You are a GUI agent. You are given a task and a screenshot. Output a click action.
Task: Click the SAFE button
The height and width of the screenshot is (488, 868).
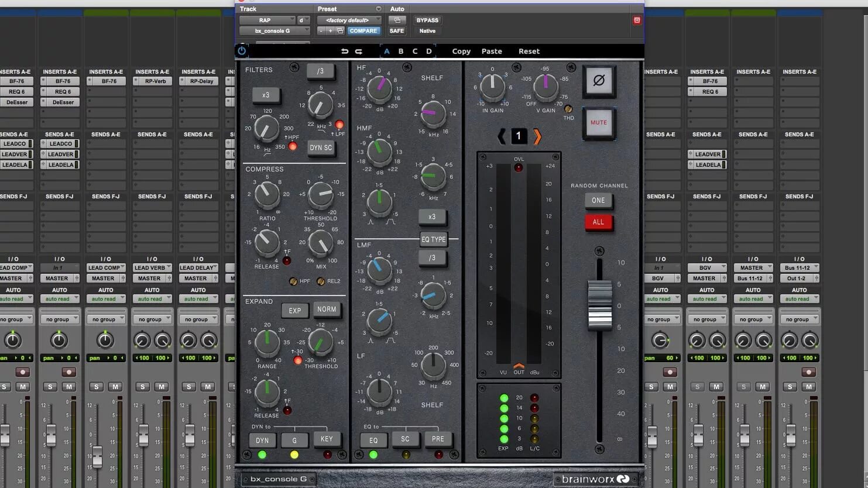click(397, 31)
